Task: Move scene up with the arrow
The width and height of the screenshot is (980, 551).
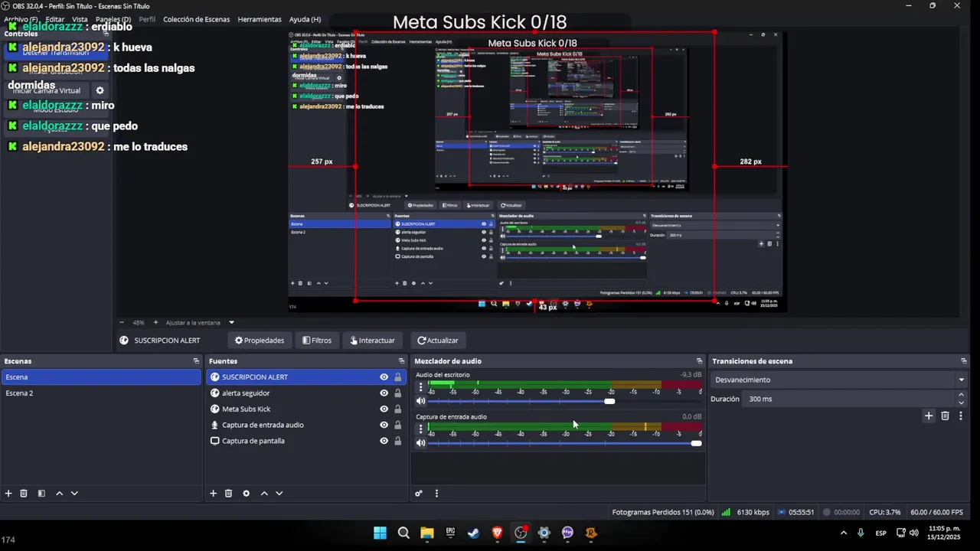Action: tap(59, 494)
